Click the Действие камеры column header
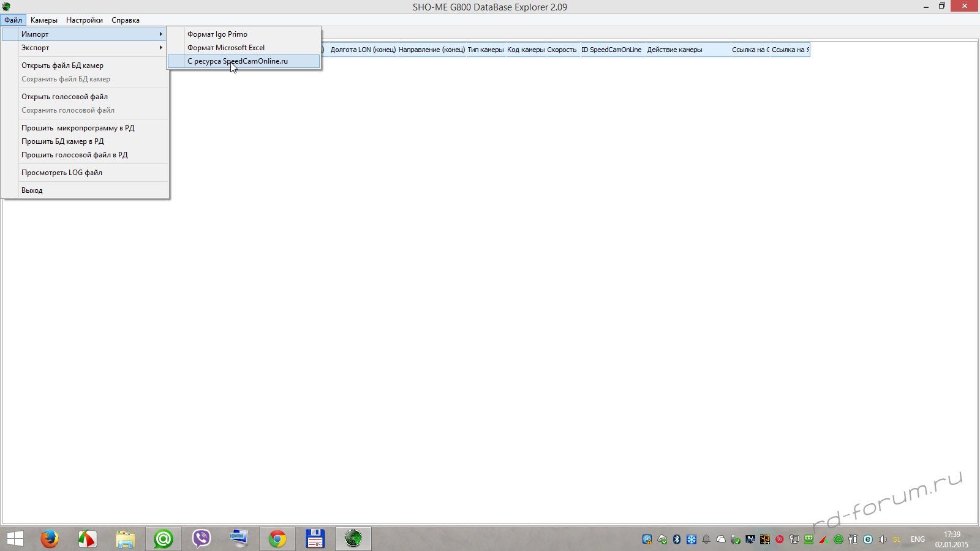This screenshot has width=980, height=551. click(x=688, y=50)
